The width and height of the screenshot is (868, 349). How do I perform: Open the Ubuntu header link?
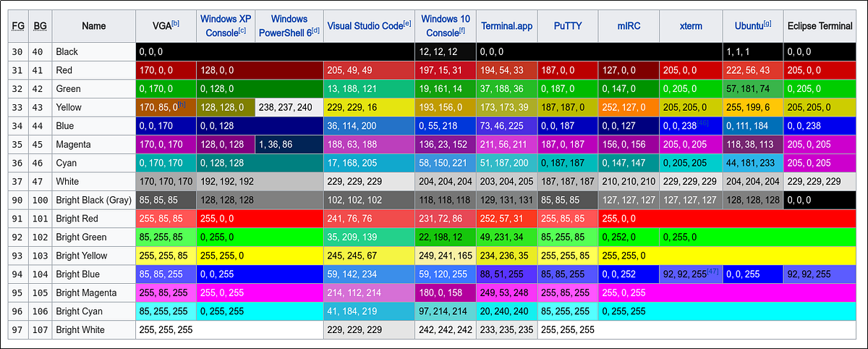pyautogui.click(x=748, y=26)
